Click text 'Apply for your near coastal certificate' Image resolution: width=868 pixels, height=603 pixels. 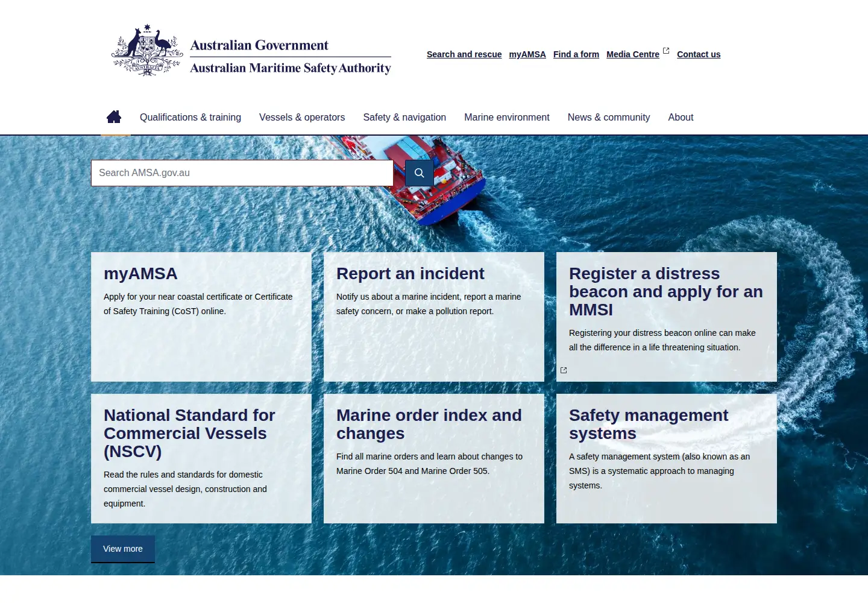tap(173, 297)
